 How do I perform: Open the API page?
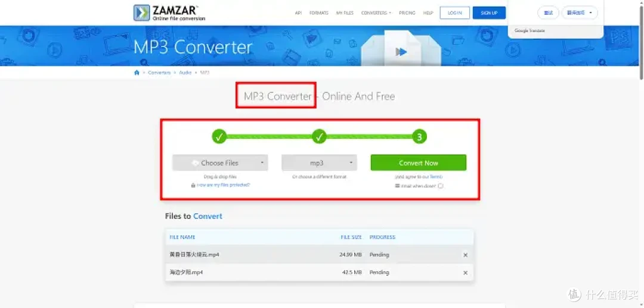[x=299, y=13]
